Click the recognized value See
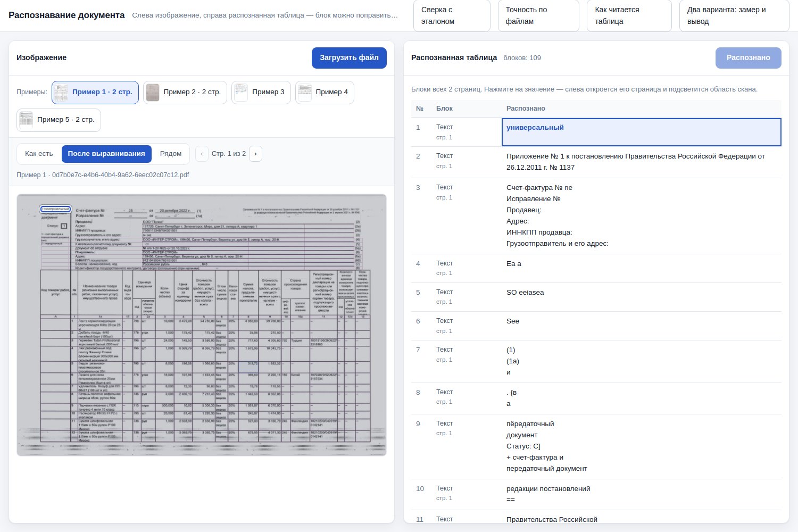798x532 pixels. (x=642, y=326)
